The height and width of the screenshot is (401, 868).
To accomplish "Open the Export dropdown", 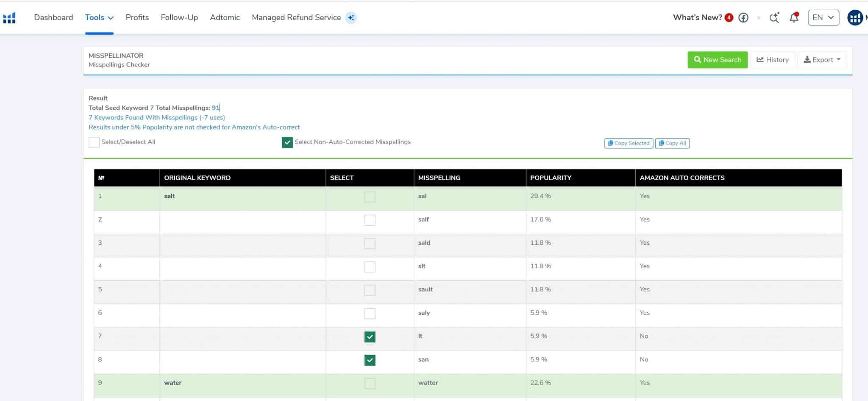I will 822,60.
